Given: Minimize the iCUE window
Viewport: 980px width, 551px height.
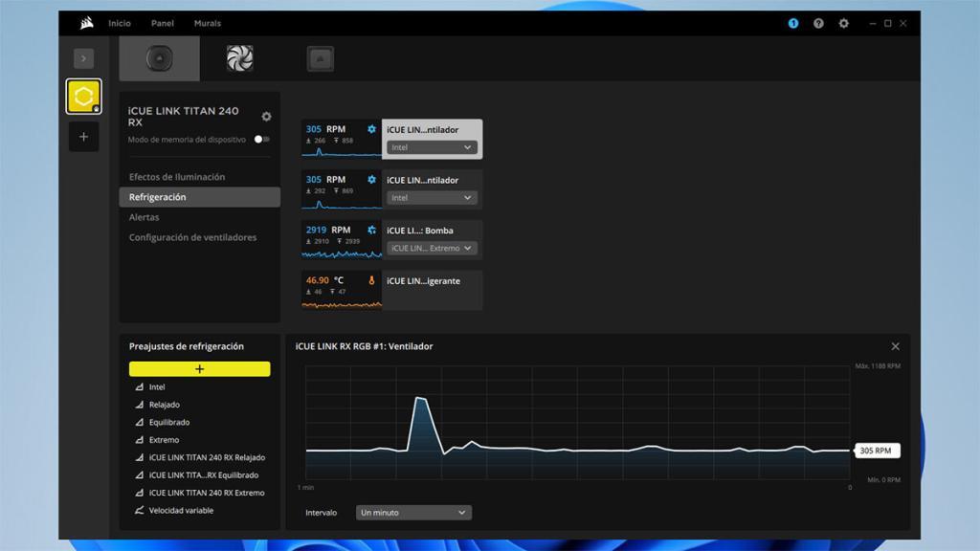Looking at the screenshot, I should click(873, 23).
